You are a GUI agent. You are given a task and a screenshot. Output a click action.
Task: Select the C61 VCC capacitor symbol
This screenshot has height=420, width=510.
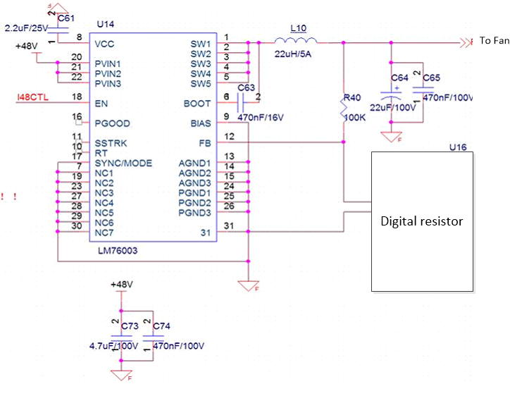coord(58,30)
